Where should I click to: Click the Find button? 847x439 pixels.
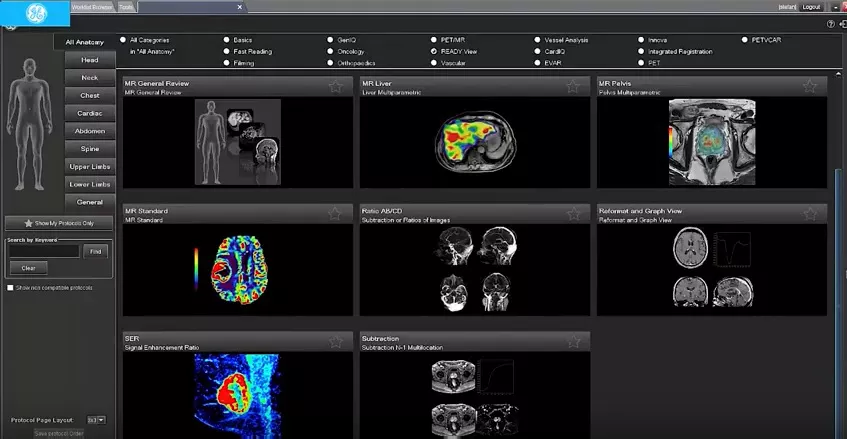[x=96, y=251]
